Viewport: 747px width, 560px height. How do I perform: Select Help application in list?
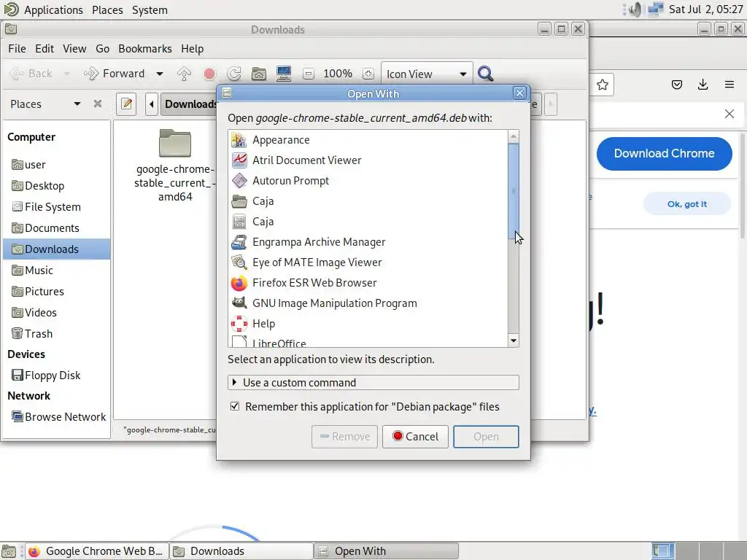tap(368, 324)
